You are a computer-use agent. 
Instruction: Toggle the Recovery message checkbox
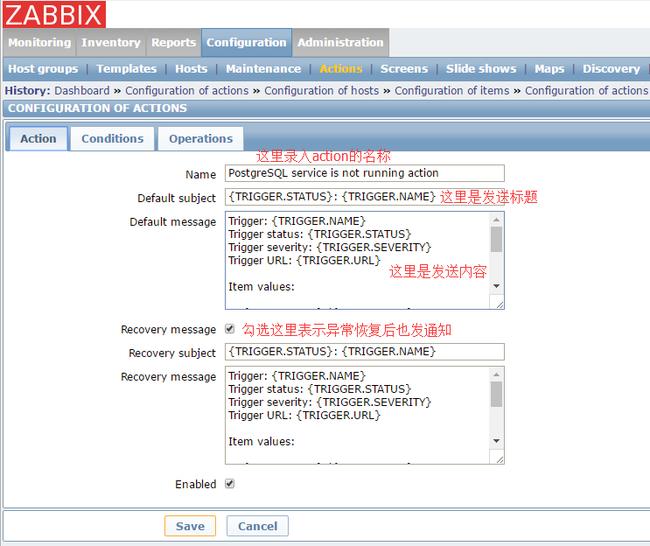(x=230, y=328)
